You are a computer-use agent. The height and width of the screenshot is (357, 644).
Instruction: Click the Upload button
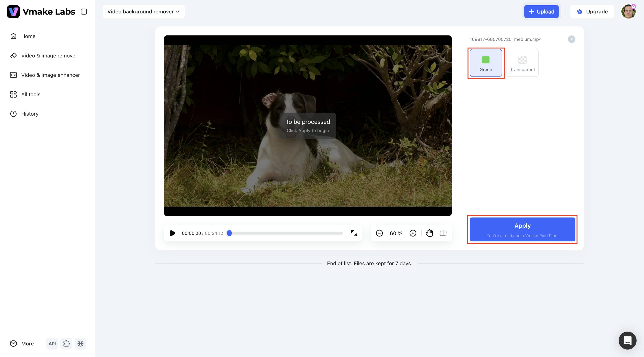pyautogui.click(x=541, y=12)
